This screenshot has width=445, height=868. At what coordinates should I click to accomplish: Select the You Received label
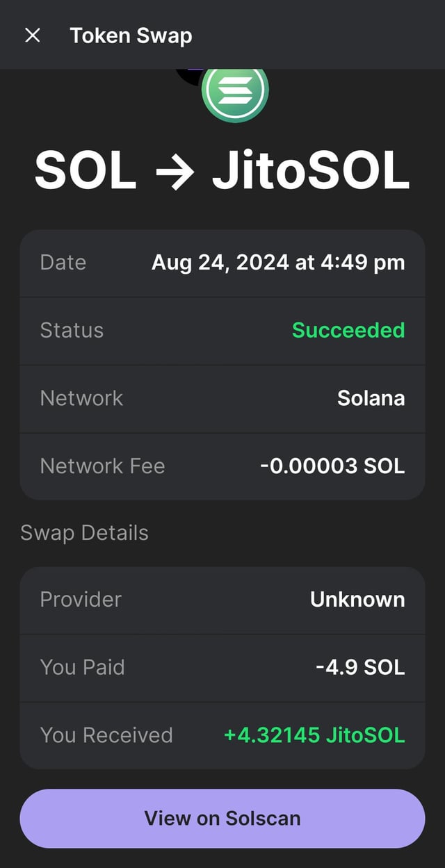point(106,735)
